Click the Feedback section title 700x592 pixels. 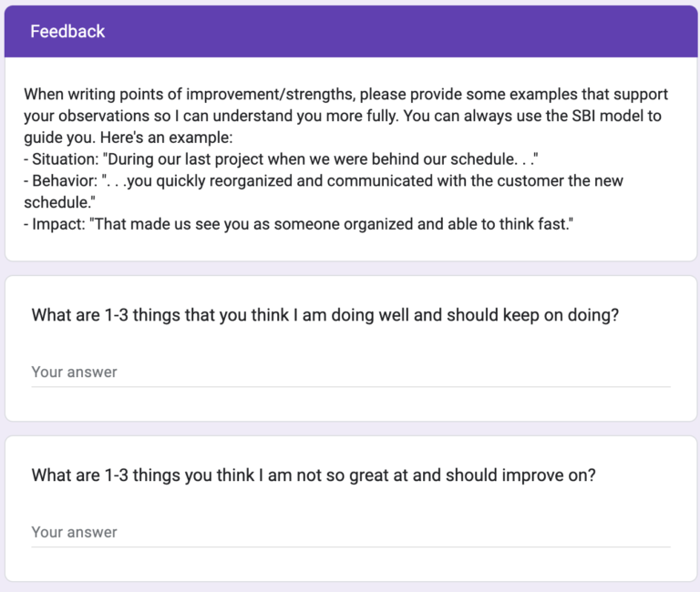[x=67, y=31]
